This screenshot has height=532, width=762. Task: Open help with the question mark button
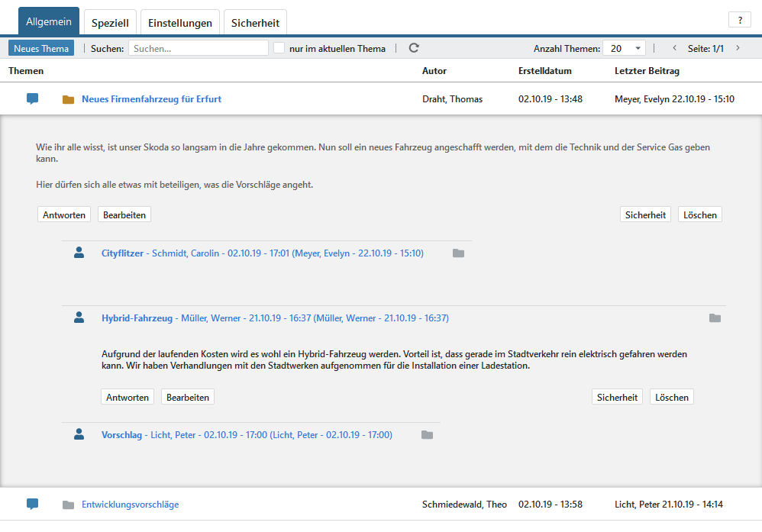pyautogui.click(x=739, y=21)
